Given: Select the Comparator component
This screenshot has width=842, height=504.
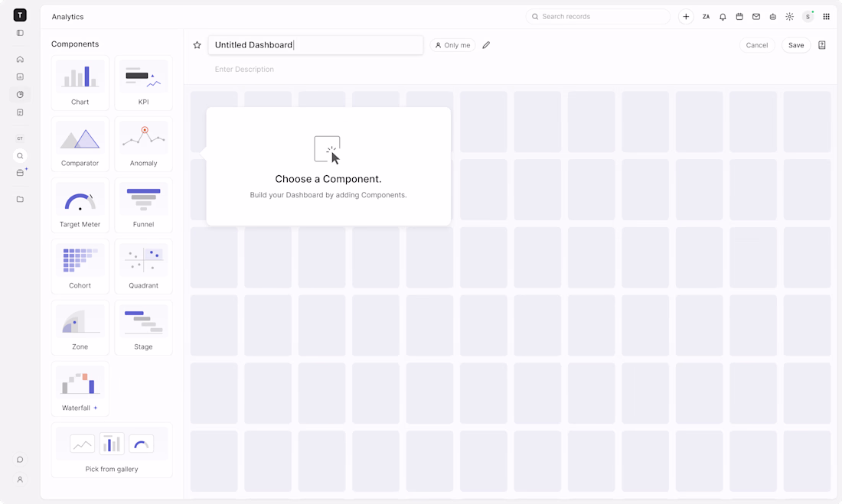Looking at the screenshot, I should pos(80,144).
